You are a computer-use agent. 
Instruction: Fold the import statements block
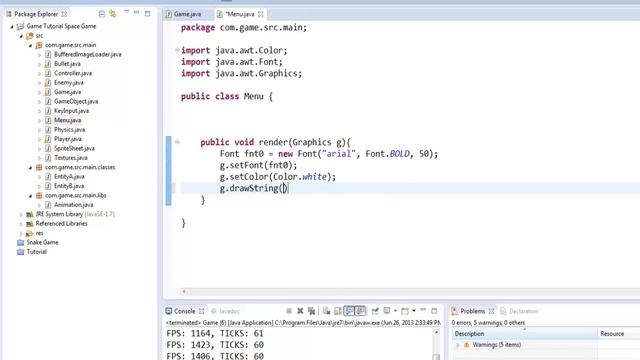click(177, 50)
